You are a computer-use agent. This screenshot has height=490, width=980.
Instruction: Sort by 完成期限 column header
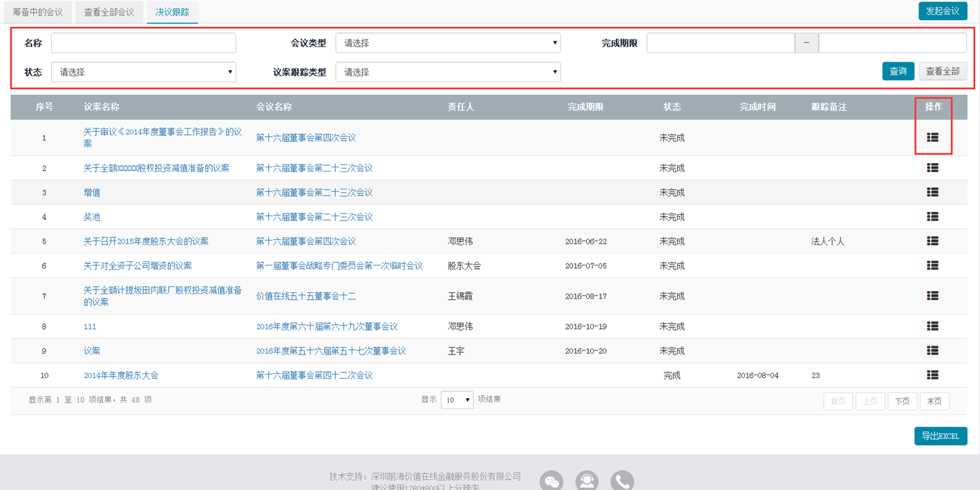(585, 107)
